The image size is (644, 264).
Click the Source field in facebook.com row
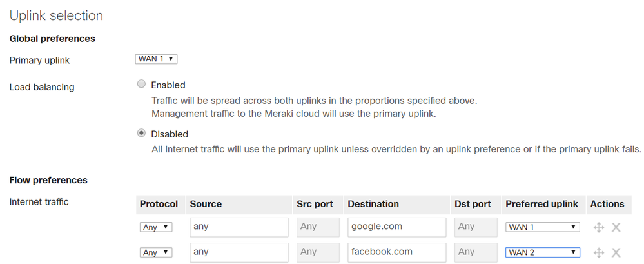239,252
